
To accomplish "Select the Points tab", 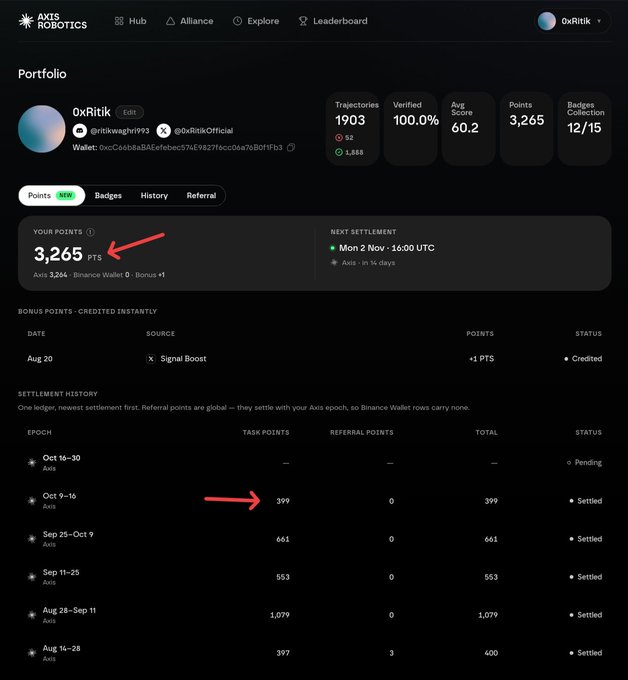I will [52, 196].
